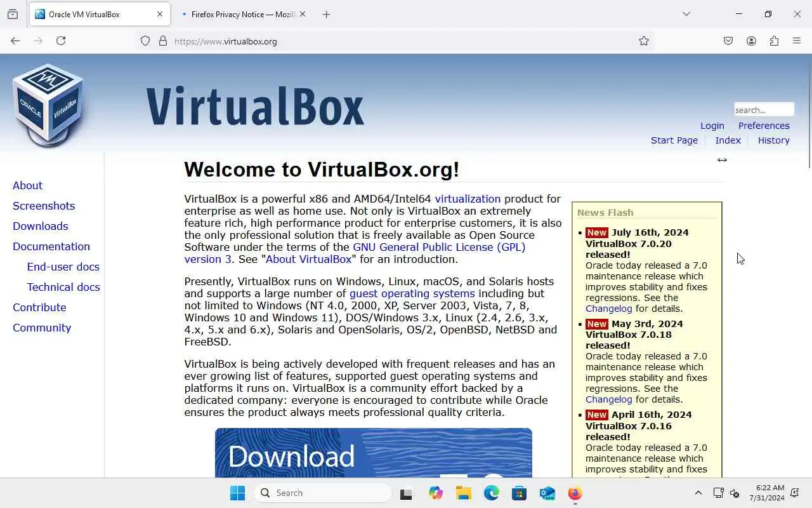812x508 pixels.
Task: Open the Firefox account icon
Action: click(751, 41)
